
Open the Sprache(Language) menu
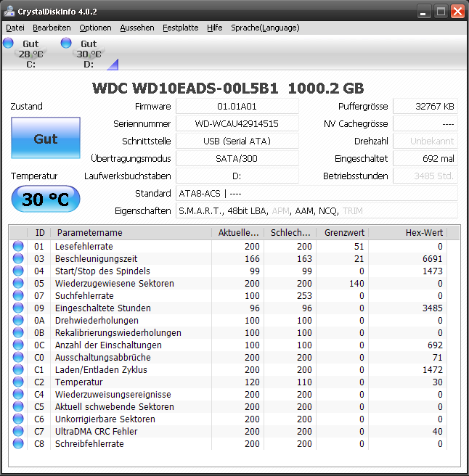pyautogui.click(x=265, y=28)
